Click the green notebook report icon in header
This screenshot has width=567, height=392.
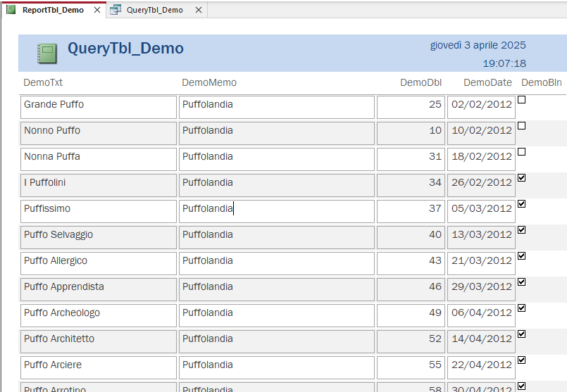pos(47,53)
